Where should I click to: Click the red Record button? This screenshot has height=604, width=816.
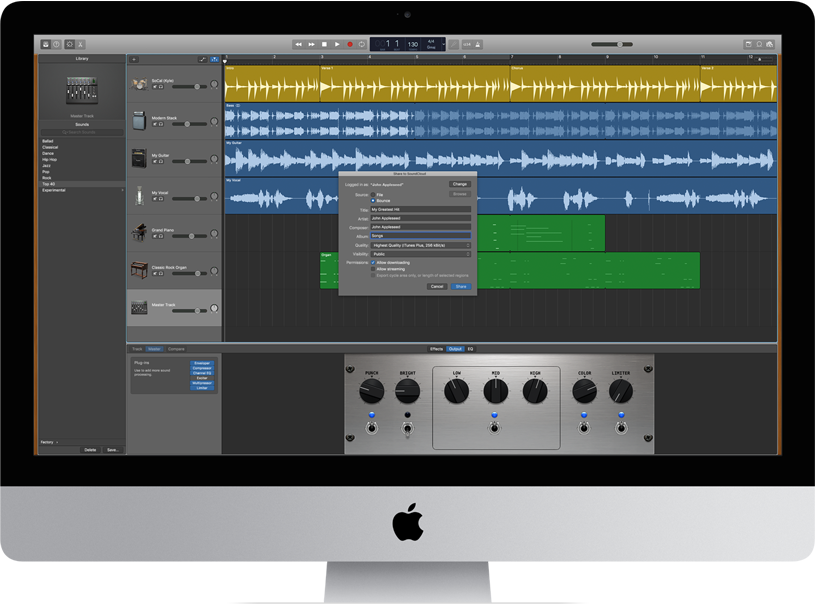tap(350, 45)
